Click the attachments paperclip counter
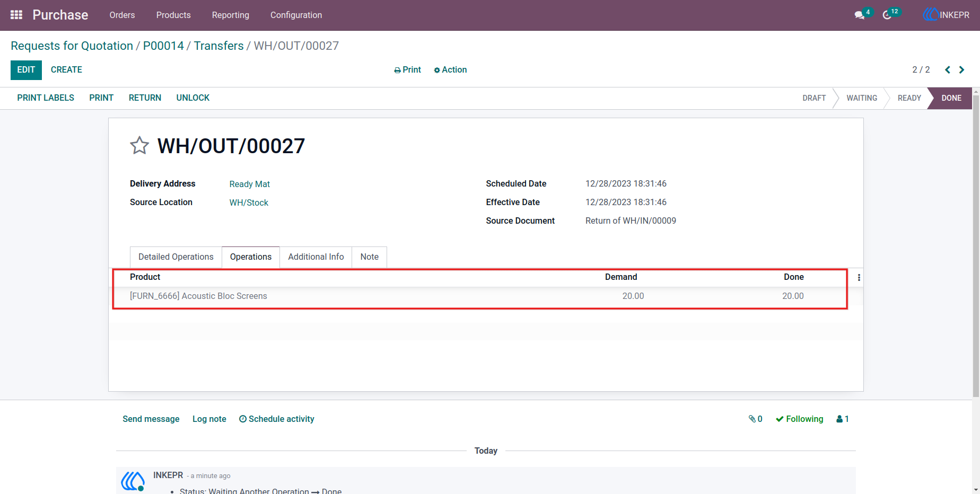980x494 pixels. 756,419
